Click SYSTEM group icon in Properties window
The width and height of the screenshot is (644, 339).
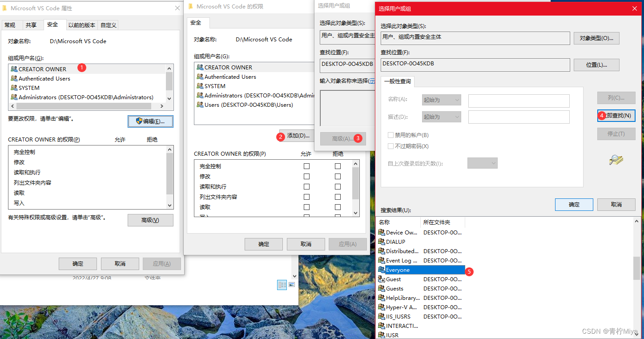[14, 88]
